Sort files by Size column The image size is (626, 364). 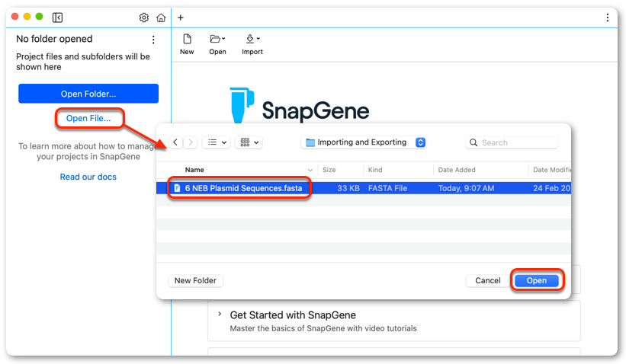coord(329,170)
